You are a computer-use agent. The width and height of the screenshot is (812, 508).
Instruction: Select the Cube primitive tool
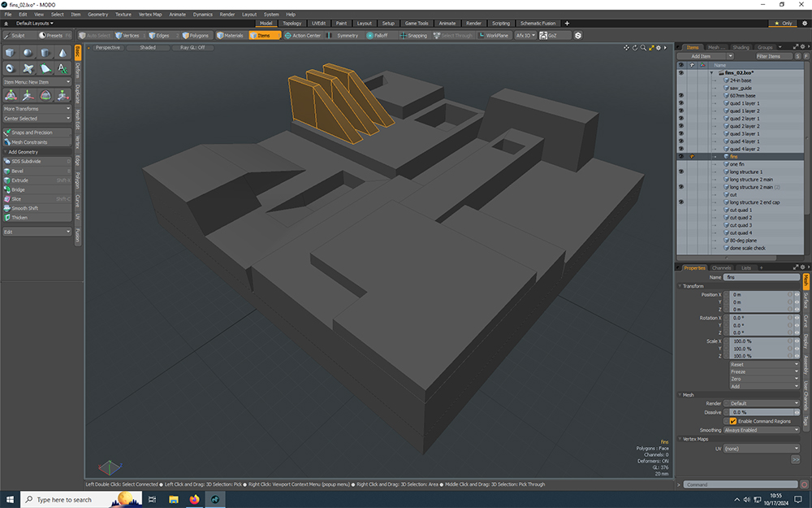point(11,53)
